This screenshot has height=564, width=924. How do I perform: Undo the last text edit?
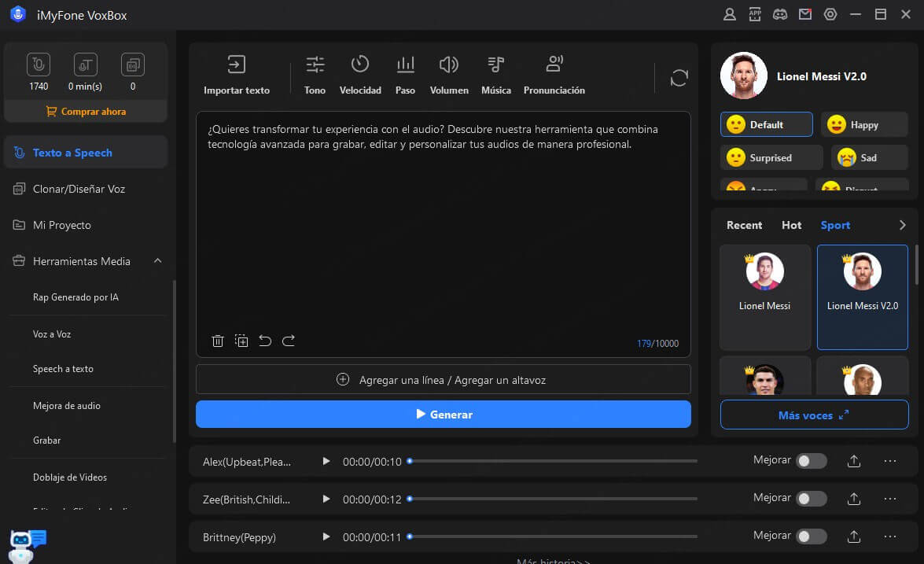[x=265, y=341]
